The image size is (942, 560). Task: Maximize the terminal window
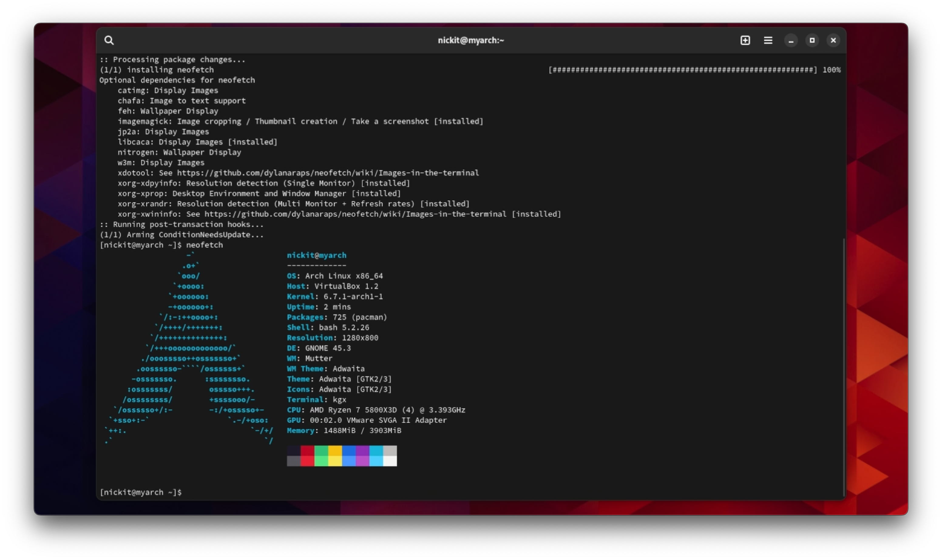coord(812,40)
